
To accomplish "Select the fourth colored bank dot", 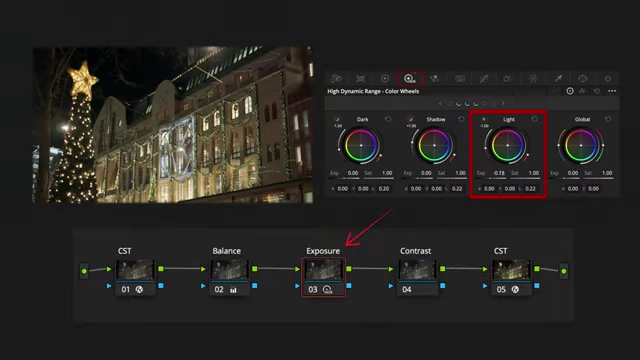I will click(476, 104).
